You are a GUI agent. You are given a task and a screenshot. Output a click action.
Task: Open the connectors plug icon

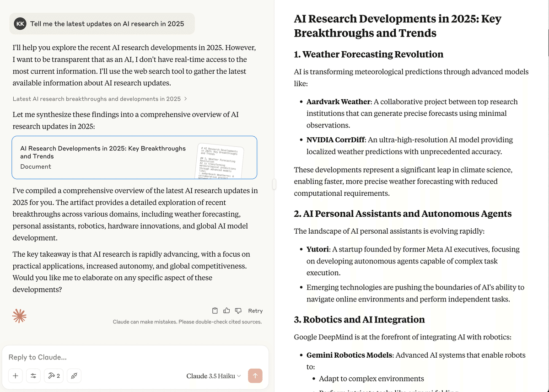point(74,376)
